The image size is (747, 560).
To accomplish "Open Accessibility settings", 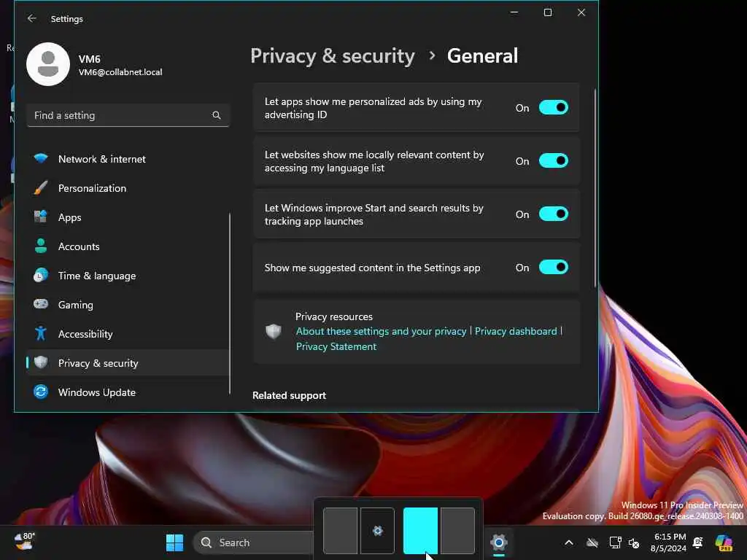I will 128,334.
